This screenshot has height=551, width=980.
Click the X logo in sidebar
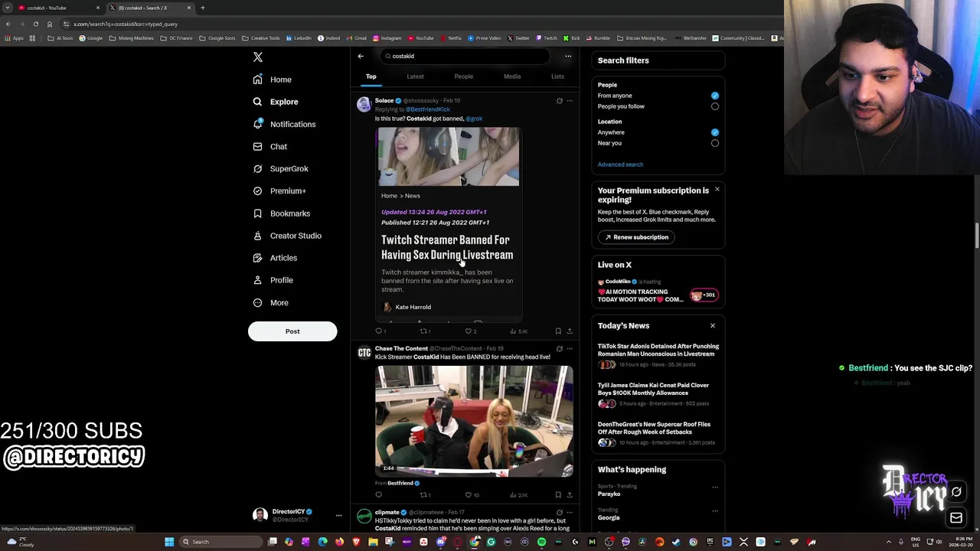coord(258,57)
